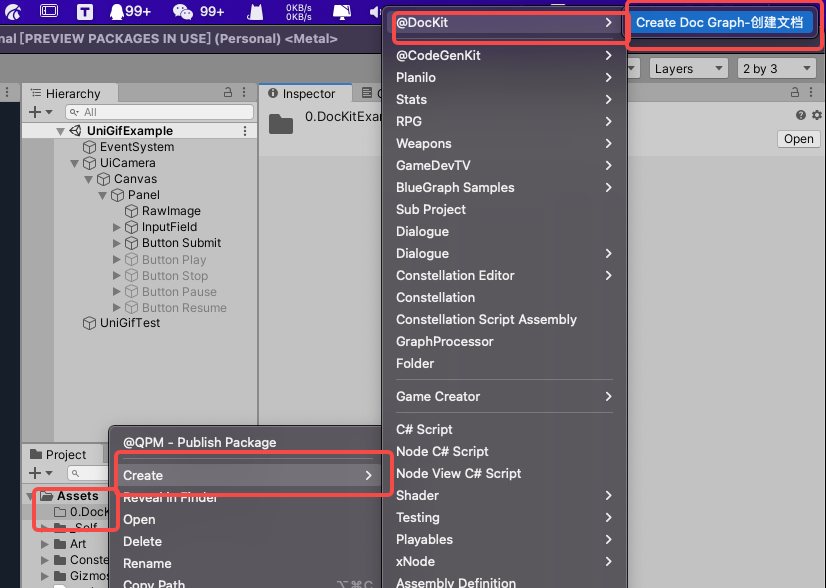Viewport: 826px width, 588px height.
Task: Open the 2 by 3 layout dropdown
Action: click(776, 68)
